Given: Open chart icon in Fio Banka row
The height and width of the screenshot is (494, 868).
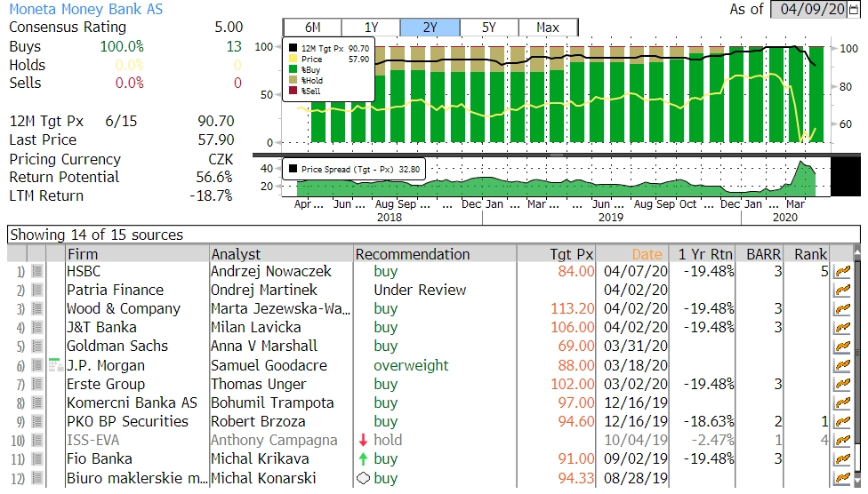Looking at the screenshot, I should (842, 459).
